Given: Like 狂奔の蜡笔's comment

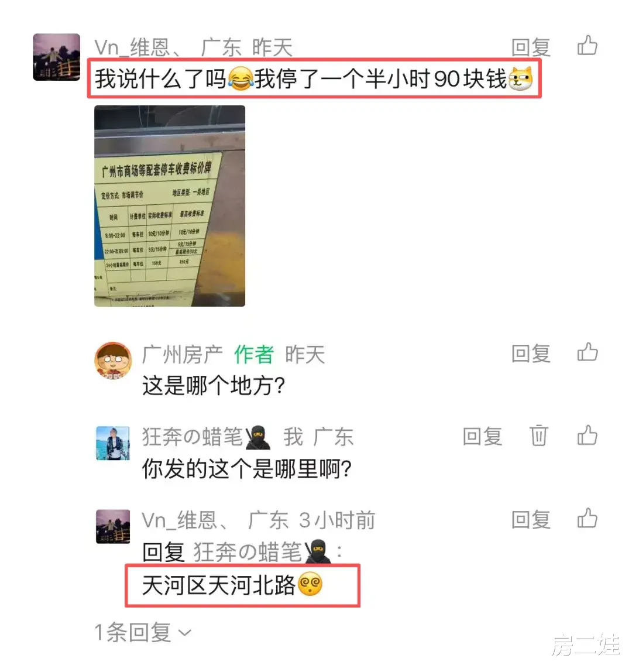Looking at the screenshot, I should 587,436.
